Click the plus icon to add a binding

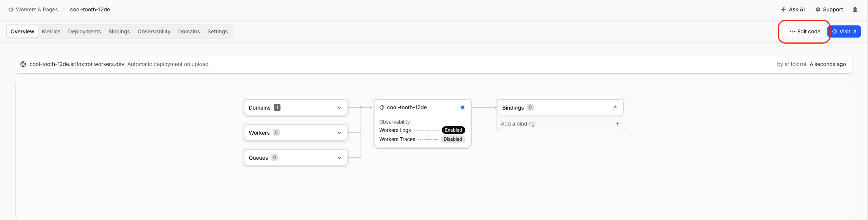(x=617, y=124)
